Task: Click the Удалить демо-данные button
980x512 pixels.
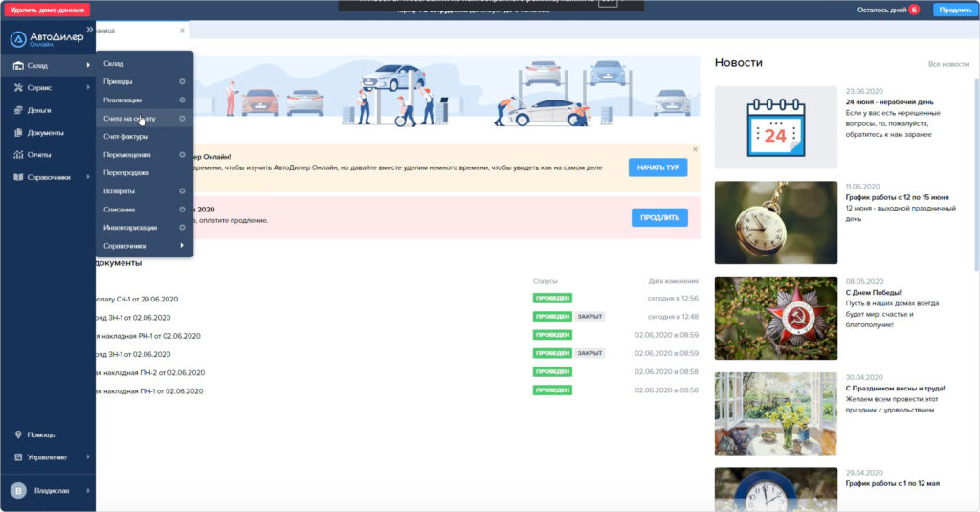Action: [47, 10]
